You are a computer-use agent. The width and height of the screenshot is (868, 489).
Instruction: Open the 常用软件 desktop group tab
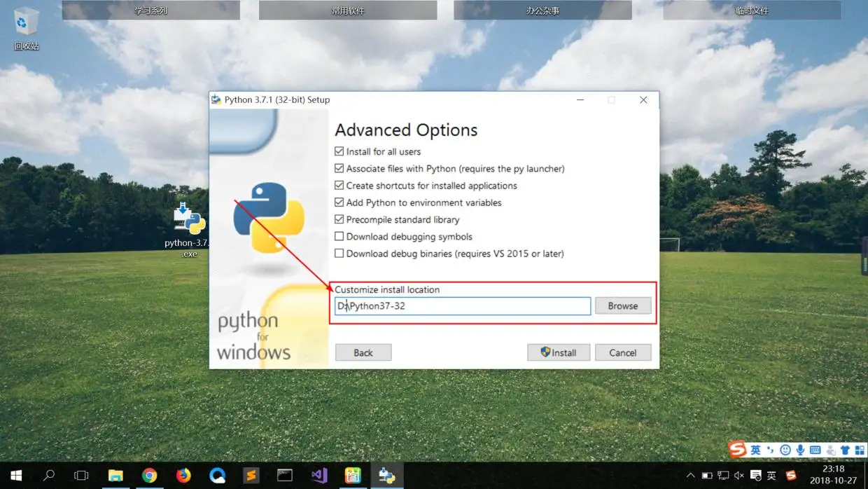tap(348, 11)
